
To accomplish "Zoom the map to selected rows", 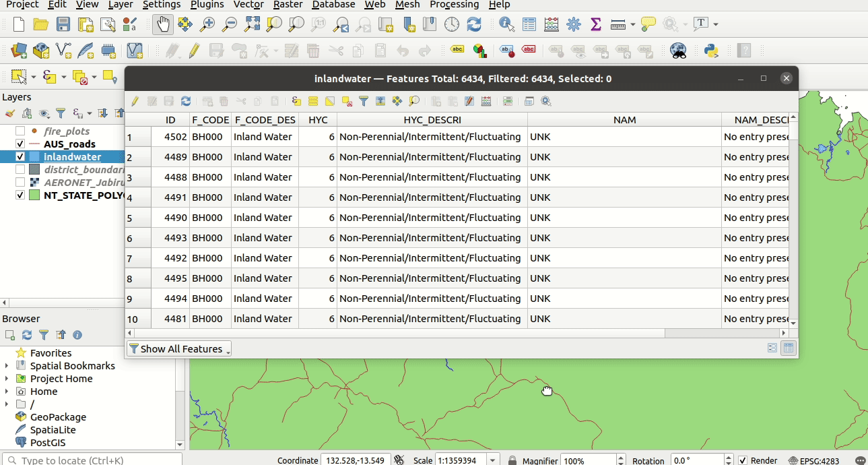I will coord(414,101).
